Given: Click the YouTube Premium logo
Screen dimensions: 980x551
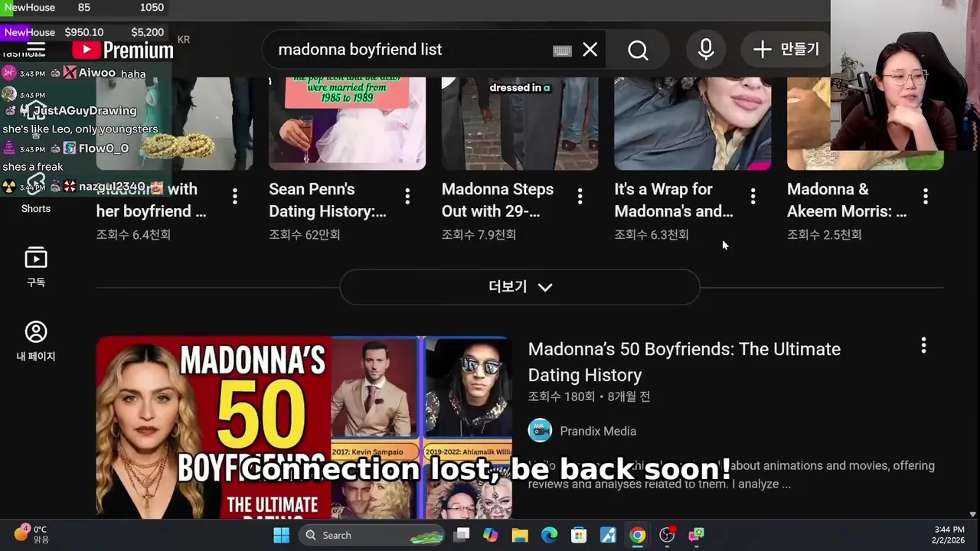Looking at the screenshot, I should click(123, 50).
